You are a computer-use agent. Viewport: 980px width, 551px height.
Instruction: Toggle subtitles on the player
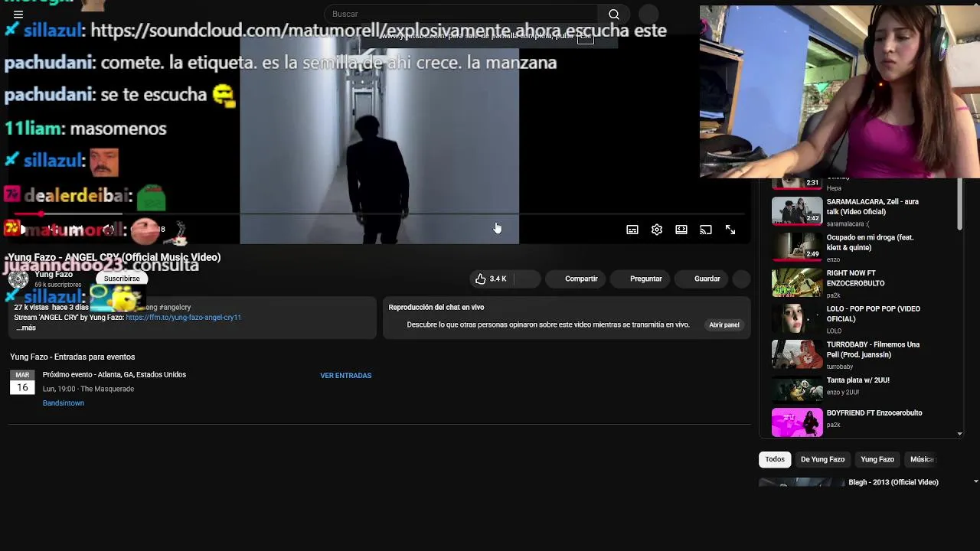point(632,230)
